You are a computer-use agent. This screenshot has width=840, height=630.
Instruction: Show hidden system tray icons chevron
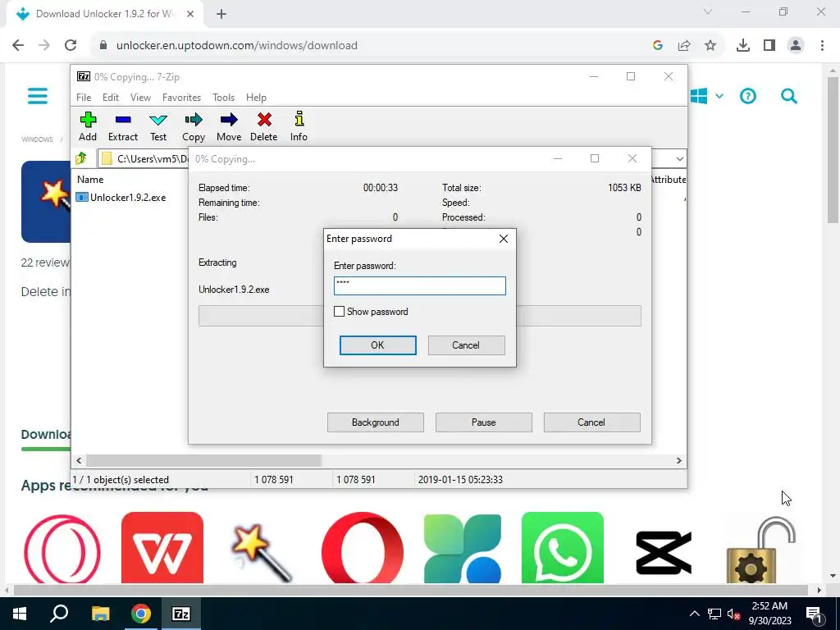pos(694,614)
